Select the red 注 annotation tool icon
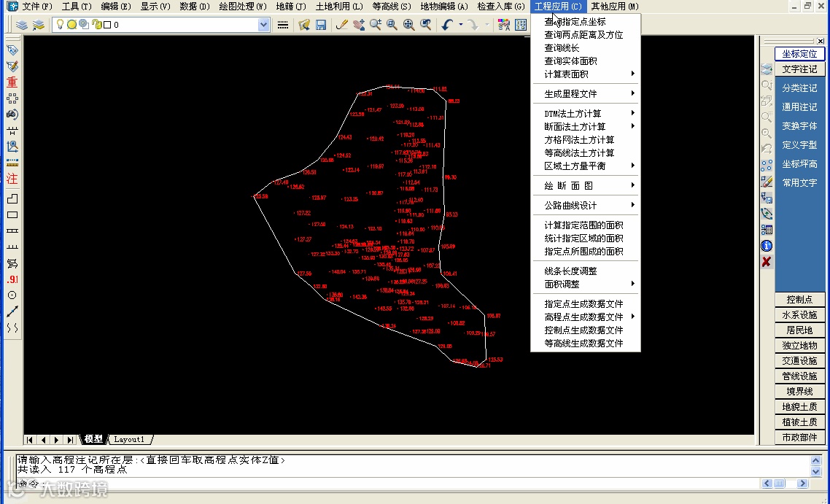Image resolution: width=830 pixels, height=504 pixels. [x=12, y=179]
